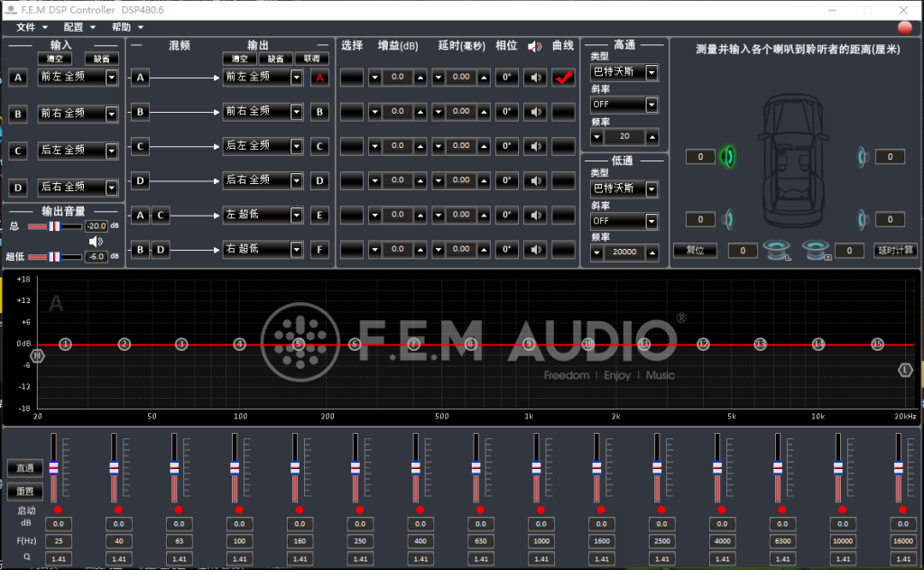This screenshot has width=924, height=570.
Task: Select the left subwoofer (L) icon
Action: (x=777, y=250)
